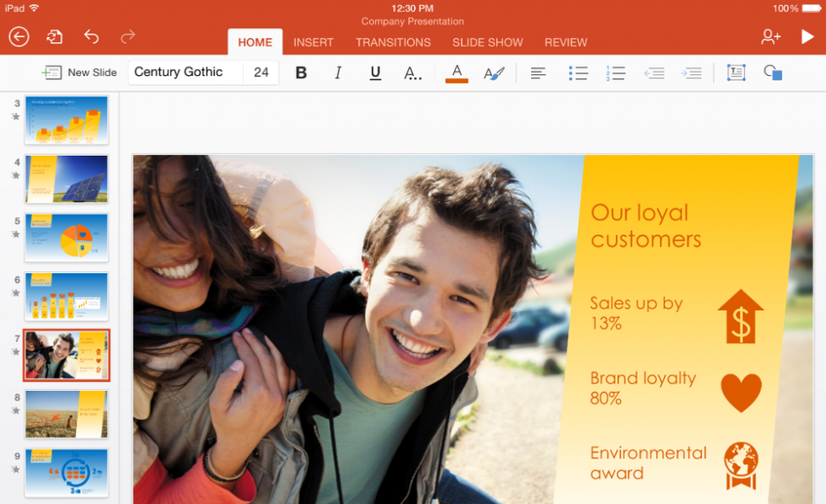This screenshot has height=504, width=826.
Task: Pick the font color swatch
Action: (456, 73)
